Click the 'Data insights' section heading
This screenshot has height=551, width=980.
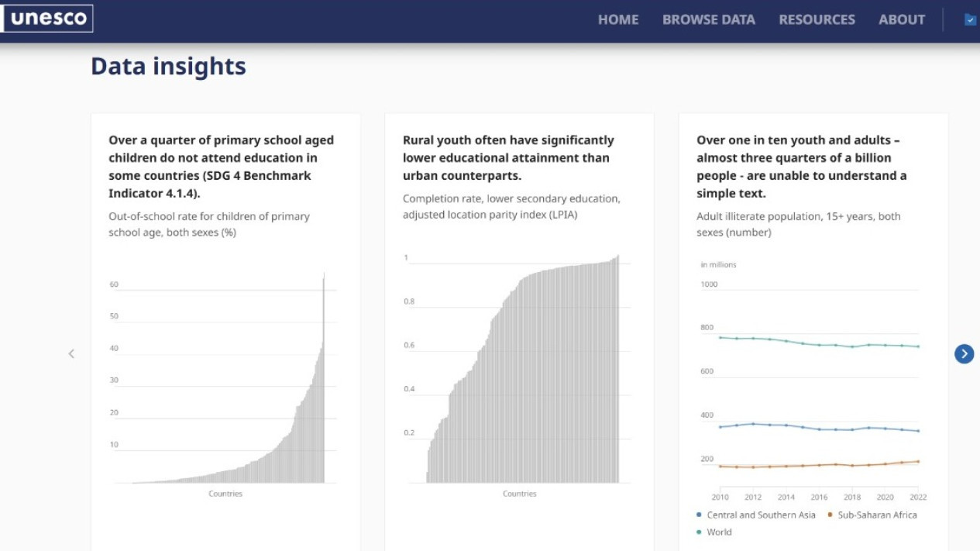click(168, 67)
